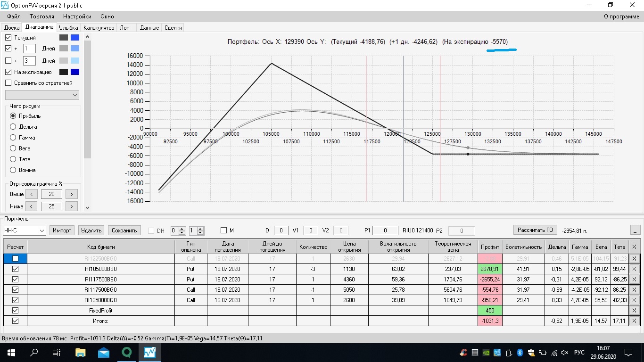The height and width of the screenshot is (362, 644).
Task: Click the '..' button beside margin value
Action: click(635, 230)
